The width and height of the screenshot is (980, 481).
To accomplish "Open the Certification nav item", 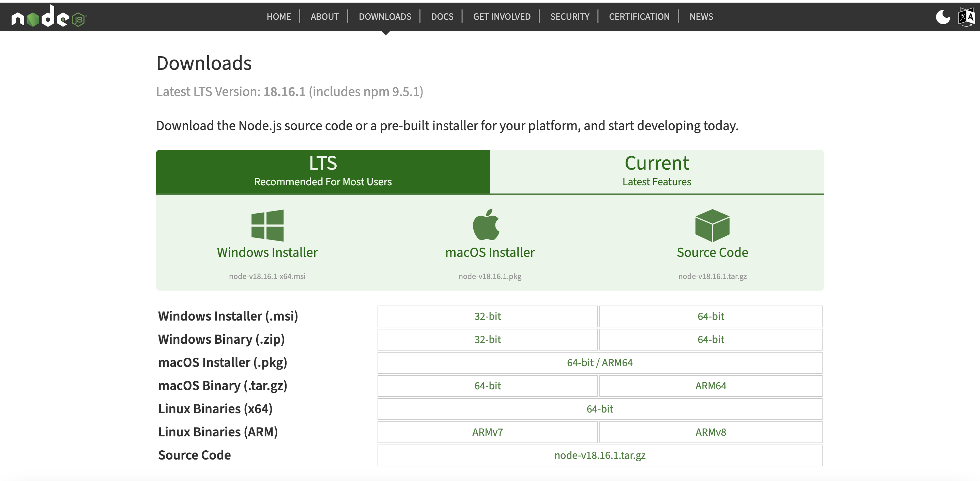I will click(639, 17).
